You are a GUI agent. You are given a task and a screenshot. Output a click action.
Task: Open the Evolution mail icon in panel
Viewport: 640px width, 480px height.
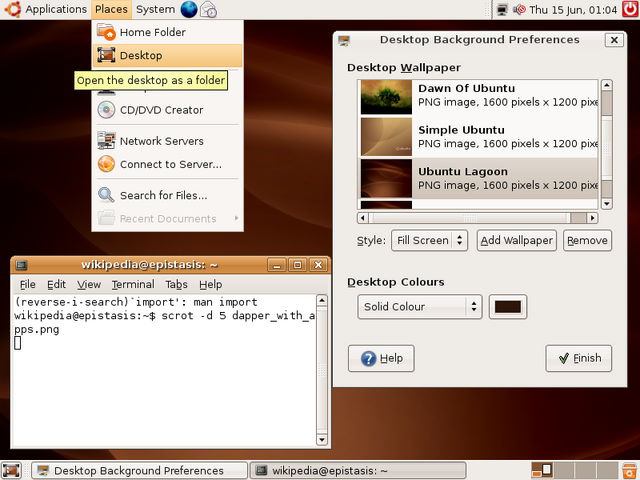tap(209, 9)
